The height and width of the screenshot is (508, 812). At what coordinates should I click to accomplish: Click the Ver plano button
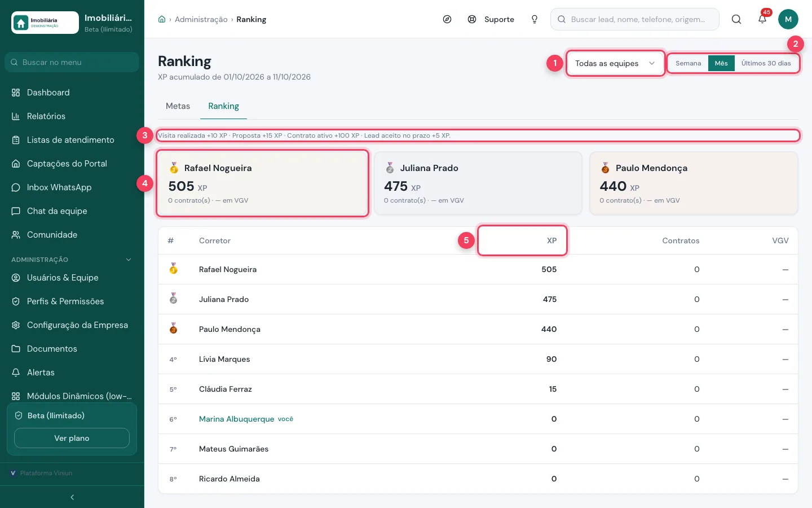tap(72, 438)
